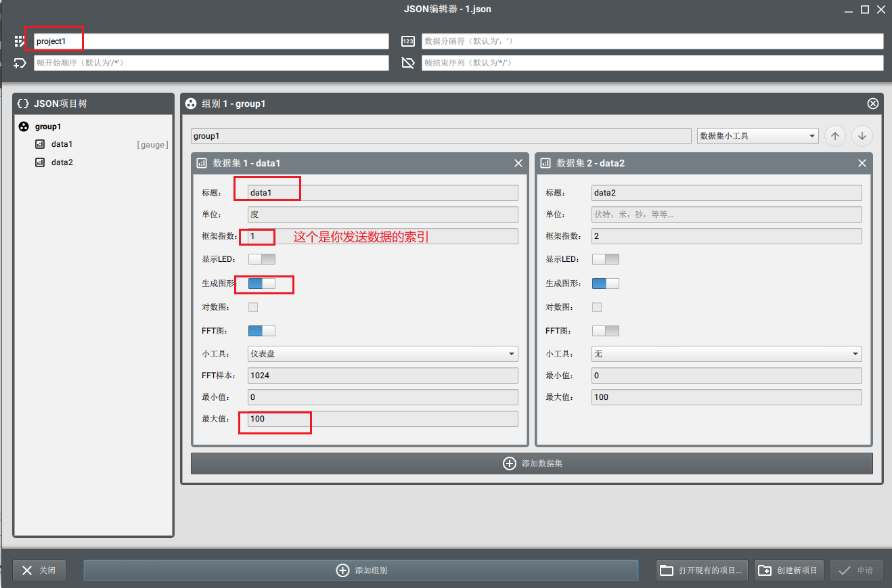892x588 pixels.
Task: Click the 添加数据集 button
Action: 532,463
